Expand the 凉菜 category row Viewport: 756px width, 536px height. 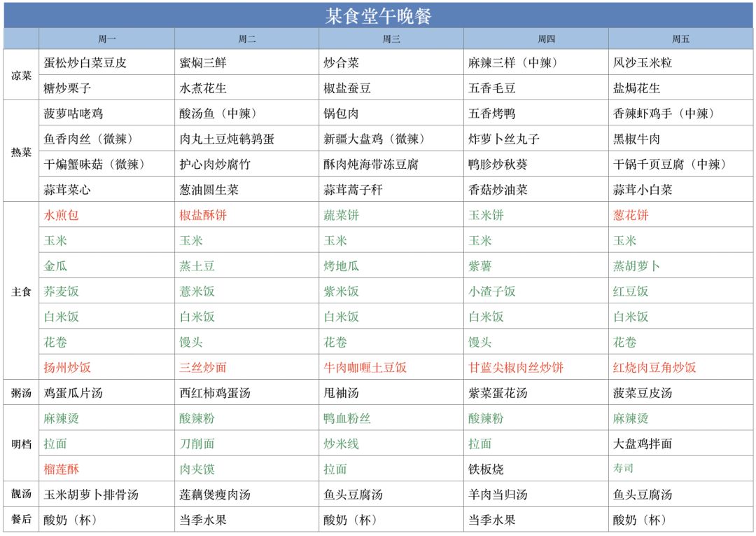20,75
